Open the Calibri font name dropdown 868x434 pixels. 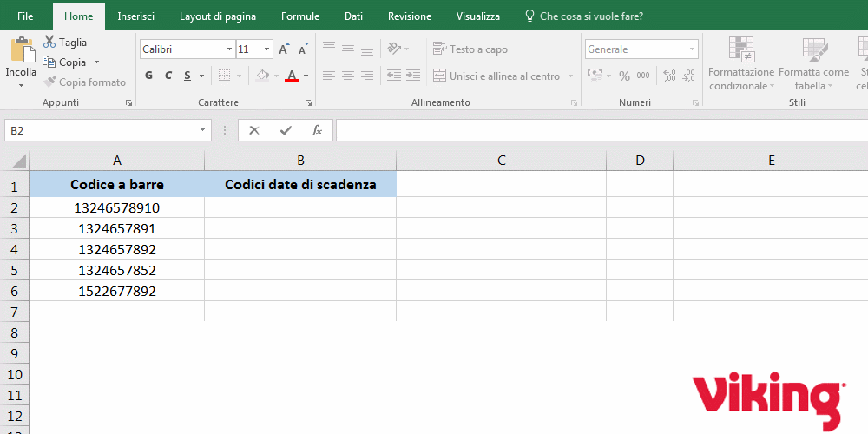point(228,49)
